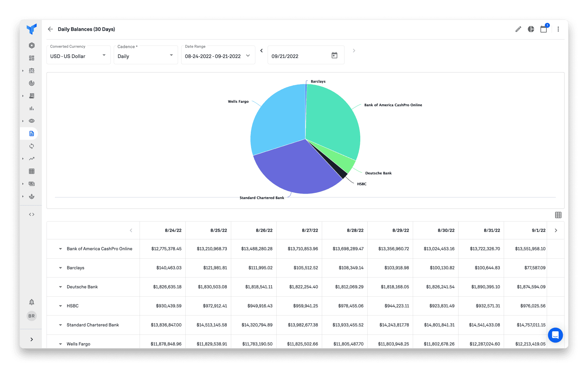
Task: Open the Cadence dropdown showing Daily
Action: tap(171, 55)
